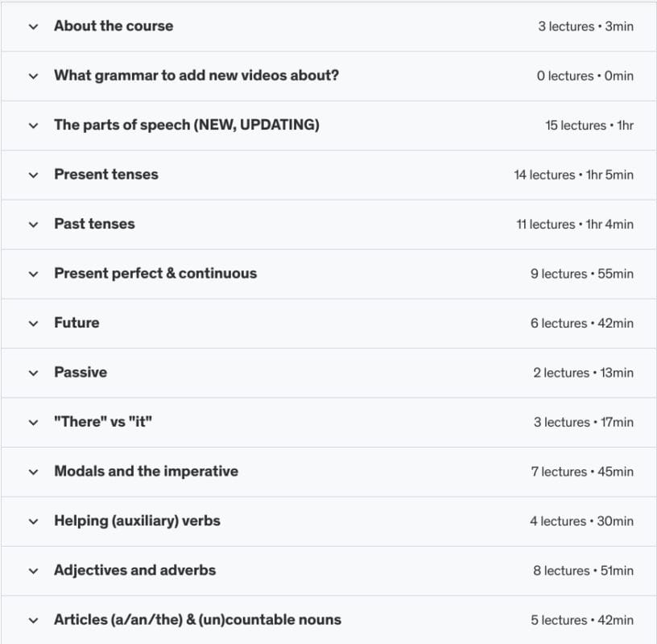Expand The parts of speech chevron
The height and width of the screenshot is (644, 657).
pos(33,126)
